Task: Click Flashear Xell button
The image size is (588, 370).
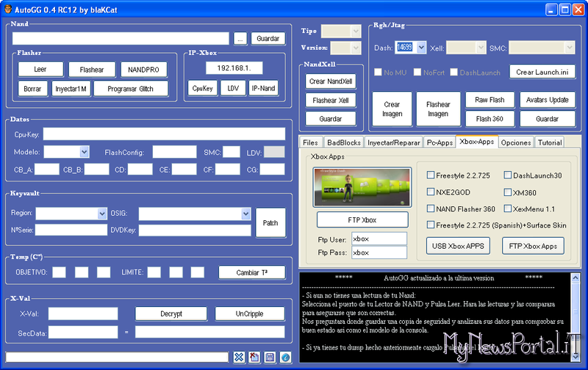Action: coord(331,101)
